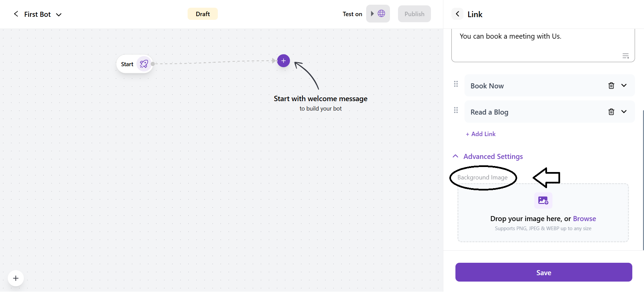Delete the Book Now link
Image resolution: width=644 pixels, height=293 pixels.
[x=611, y=86]
